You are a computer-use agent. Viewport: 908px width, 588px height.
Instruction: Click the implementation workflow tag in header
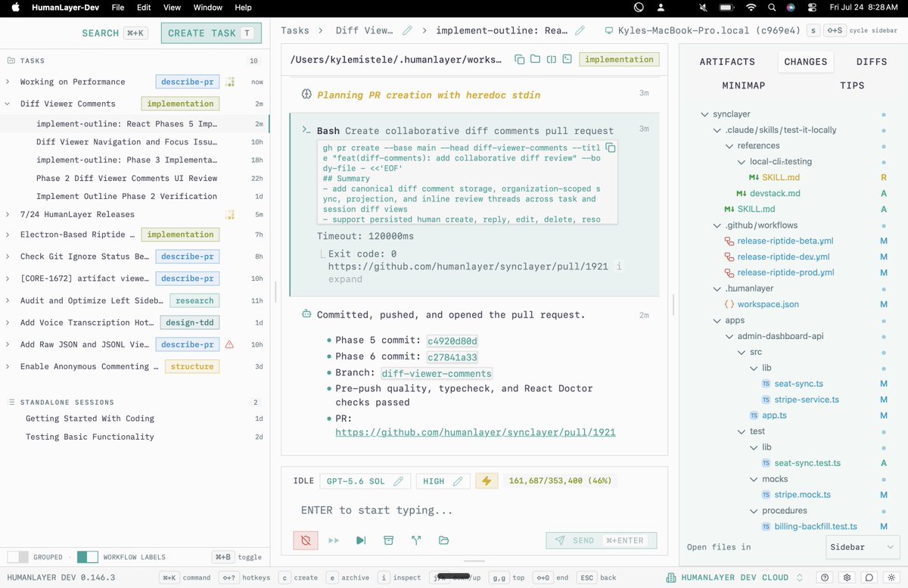[x=619, y=59]
